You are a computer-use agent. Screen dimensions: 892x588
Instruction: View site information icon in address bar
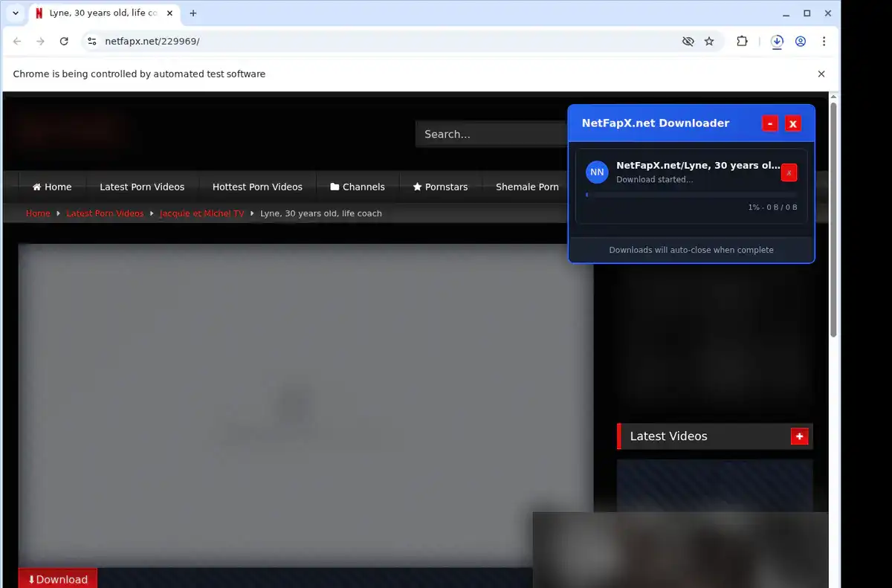click(91, 42)
